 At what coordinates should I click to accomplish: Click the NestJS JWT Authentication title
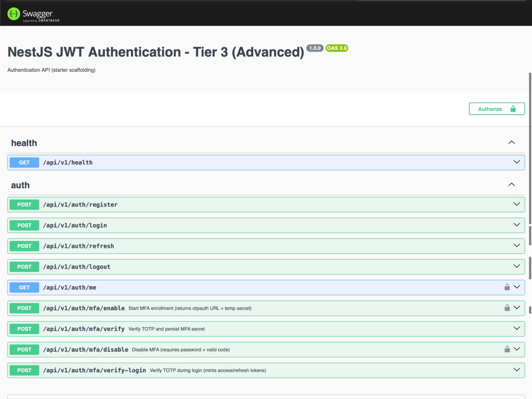point(156,52)
